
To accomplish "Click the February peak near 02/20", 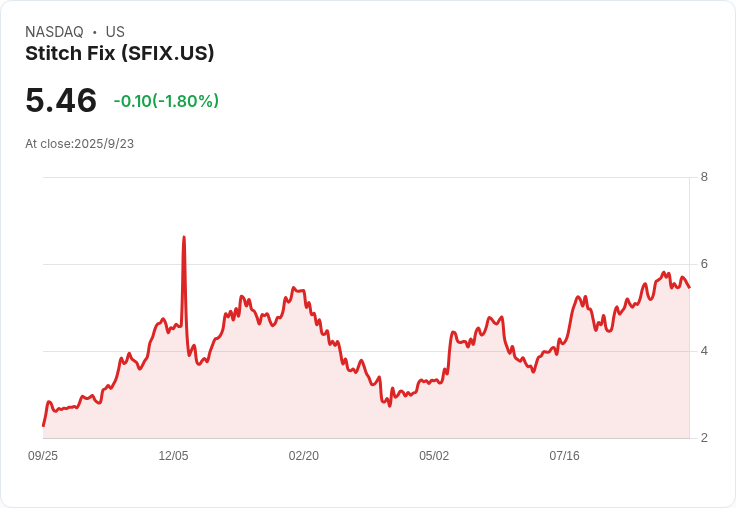I will pyautogui.click(x=293, y=288).
